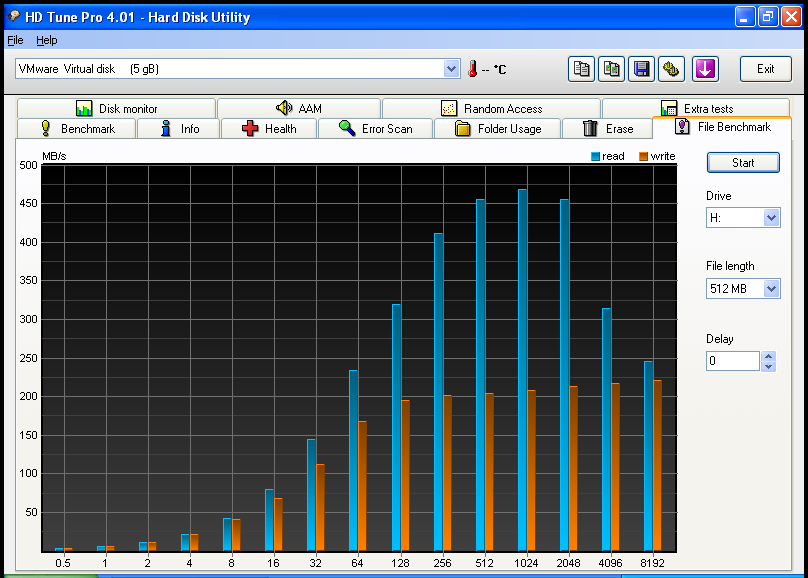Image resolution: width=808 pixels, height=578 pixels.
Task: Click the save screenshot floppy disk icon
Action: pyautogui.click(x=641, y=69)
